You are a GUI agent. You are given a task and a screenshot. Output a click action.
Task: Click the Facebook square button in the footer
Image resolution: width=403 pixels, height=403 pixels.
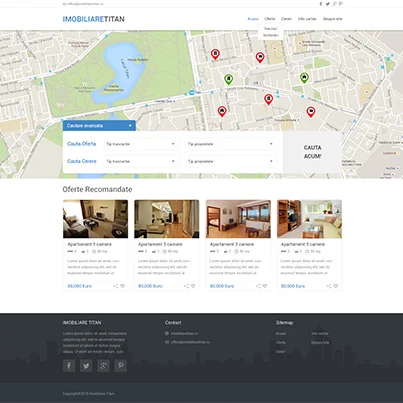click(x=69, y=366)
